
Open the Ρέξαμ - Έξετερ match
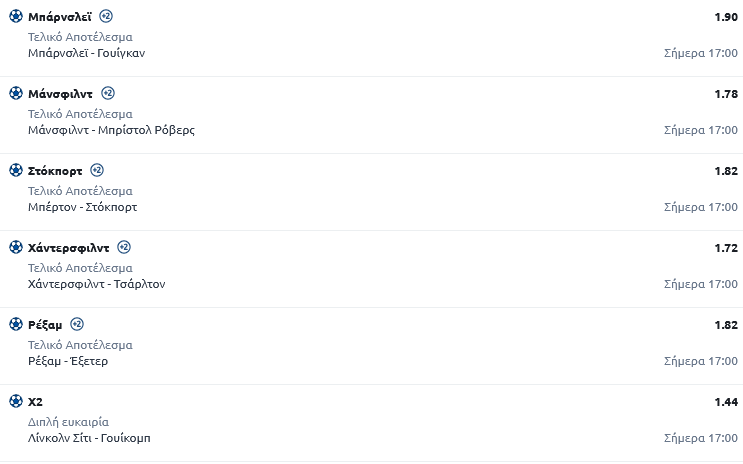point(69,361)
